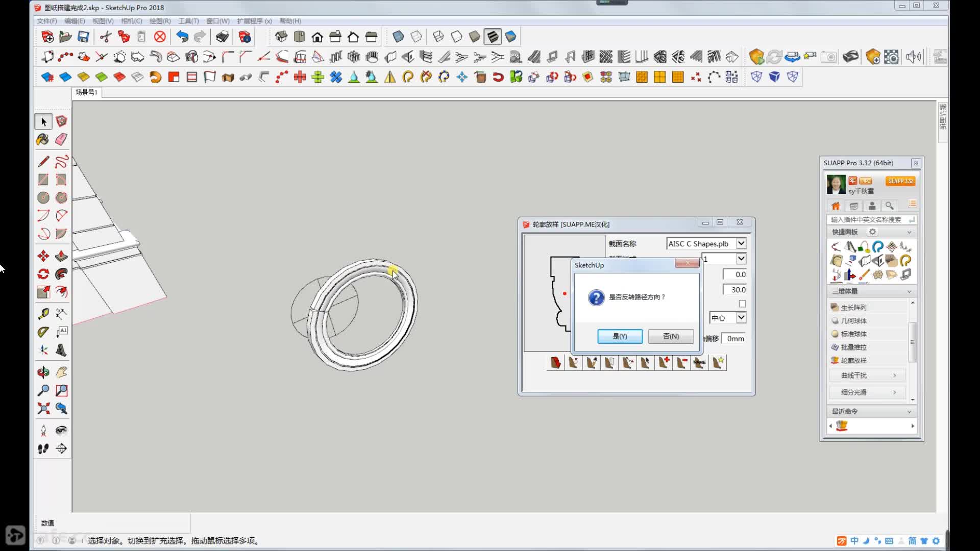980x551 pixels.
Task: Select the Move tool
Action: 43,256
